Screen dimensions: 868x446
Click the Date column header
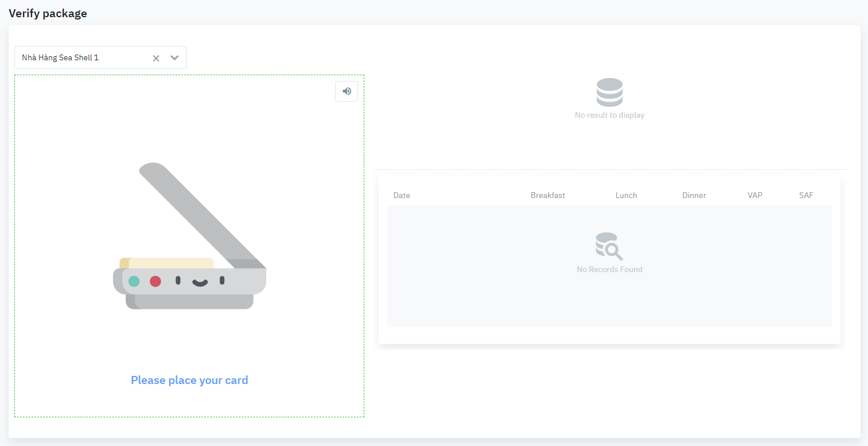pyautogui.click(x=402, y=195)
